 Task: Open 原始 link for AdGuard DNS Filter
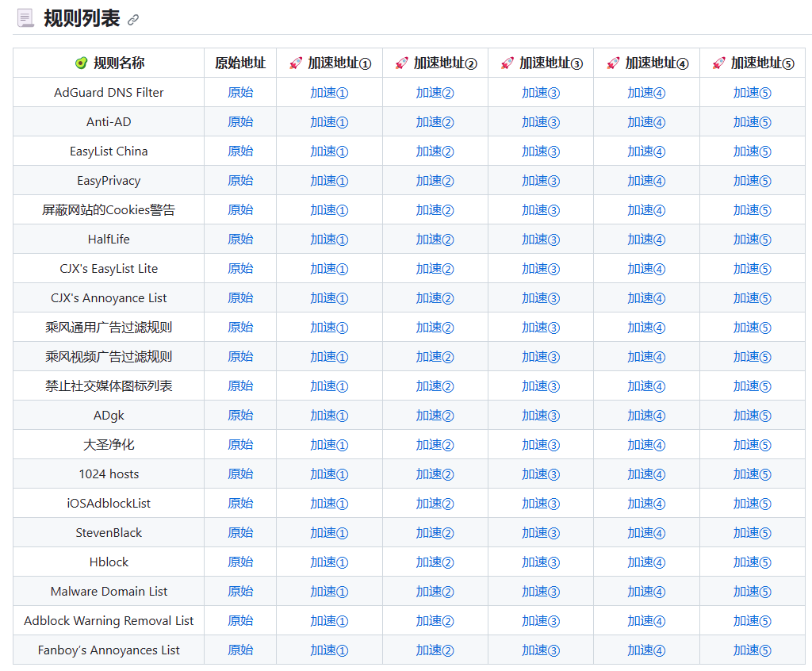(x=240, y=93)
